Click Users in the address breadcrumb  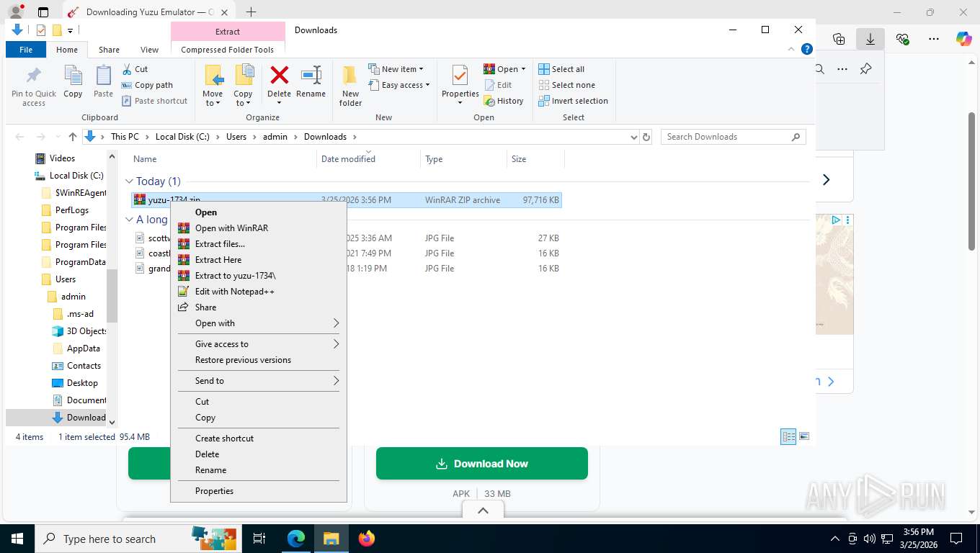(x=236, y=137)
